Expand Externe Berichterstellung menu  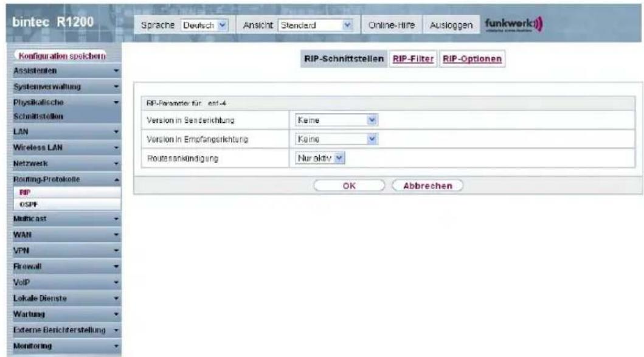pos(65,330)
